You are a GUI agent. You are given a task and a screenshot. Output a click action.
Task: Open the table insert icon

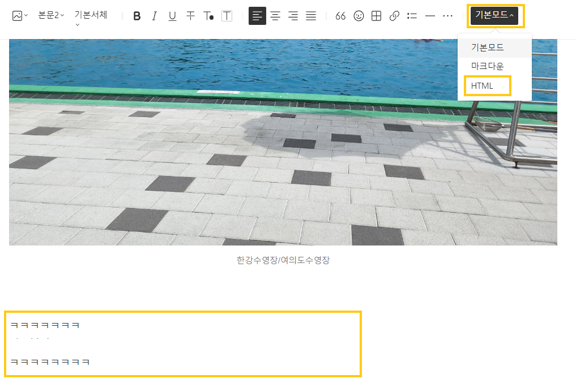tap(376, 16)
